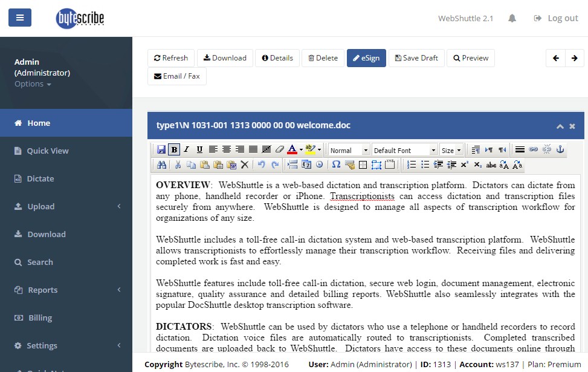Click the Find binoculars icon
Image resolution: width=588 pixels, height=372 pixels.
pos(161,165)
